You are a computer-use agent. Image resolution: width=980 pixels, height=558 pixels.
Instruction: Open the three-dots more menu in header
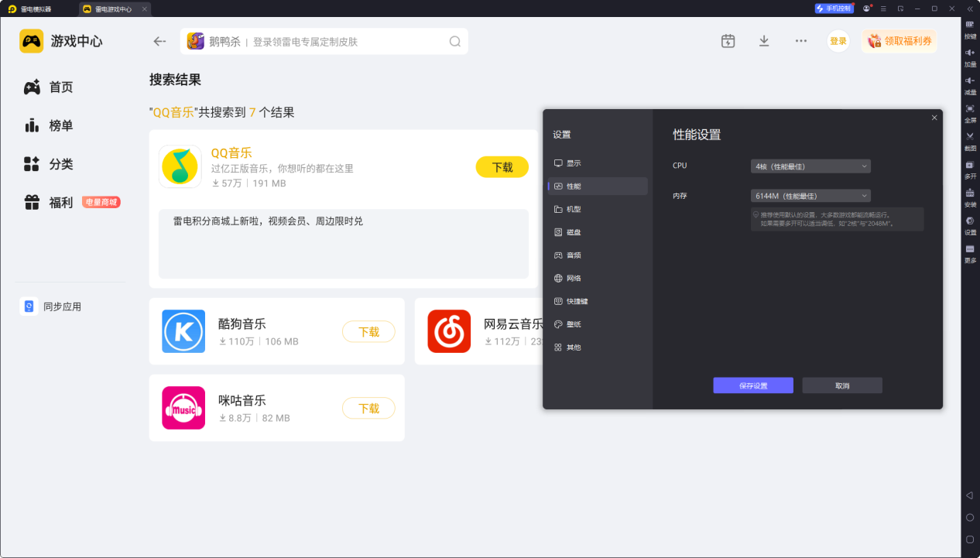pyautogui.click(x=801, y=41)
